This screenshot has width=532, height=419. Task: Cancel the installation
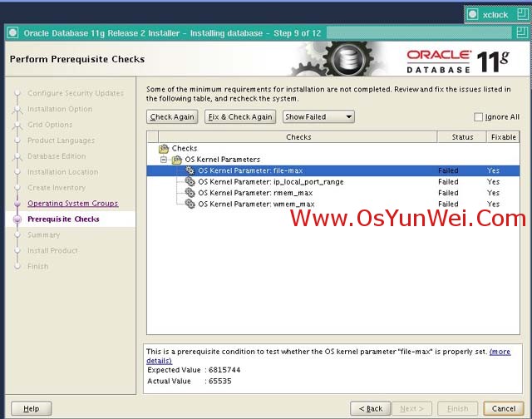click(x=504, y=408)
